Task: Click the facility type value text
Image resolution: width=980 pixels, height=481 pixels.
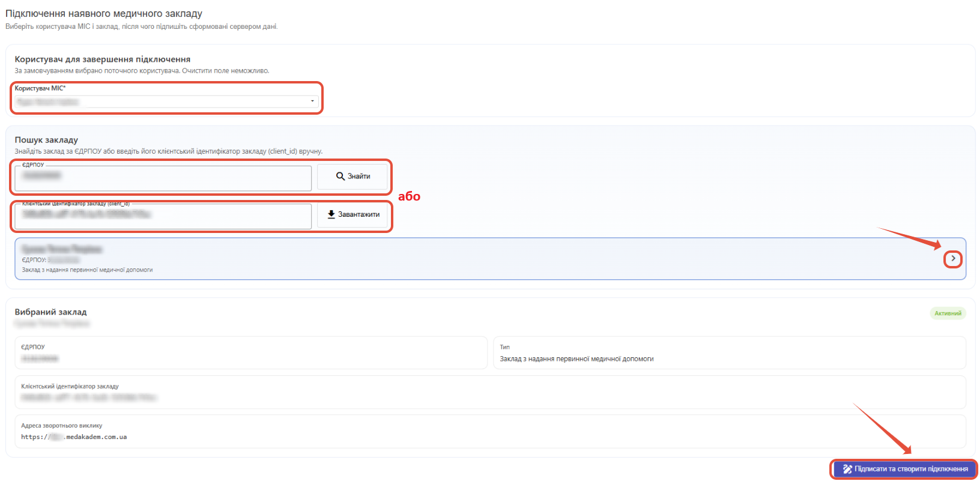Action: click(576, 359)
